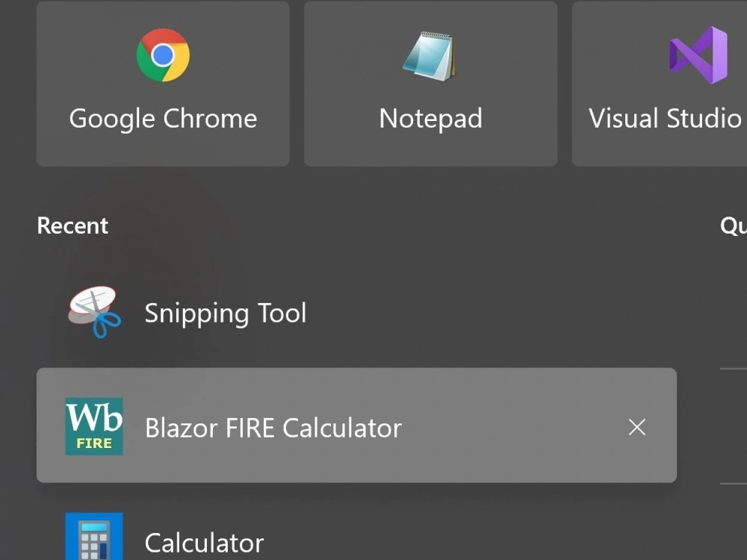
Task: Click the Notepad tile icon
Action: click(x=430, y=55)
